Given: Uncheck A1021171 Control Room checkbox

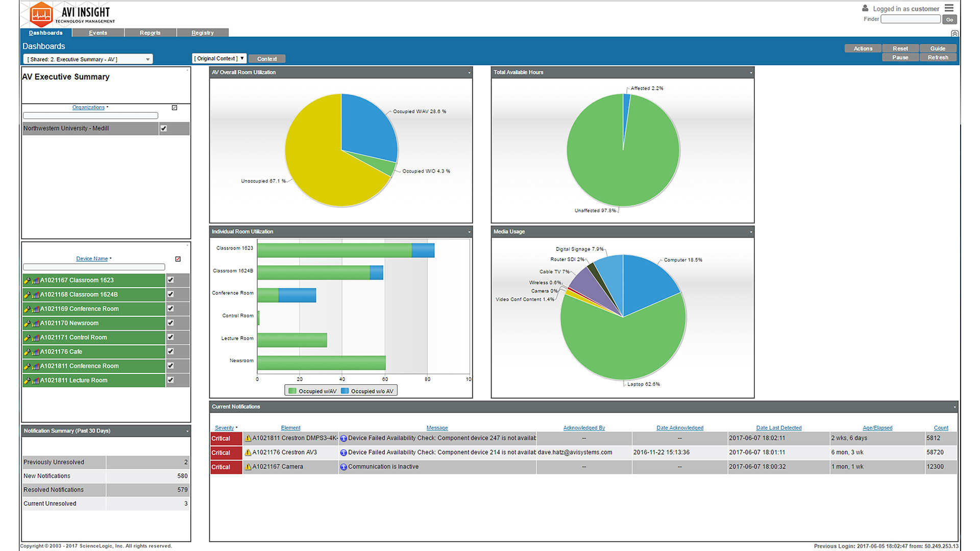Looking at the screenshot, I should 170,337.
